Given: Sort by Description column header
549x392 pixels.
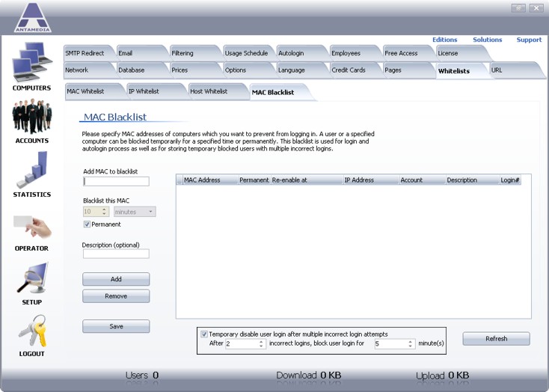Looking at the screenshot, I should 472,180.
